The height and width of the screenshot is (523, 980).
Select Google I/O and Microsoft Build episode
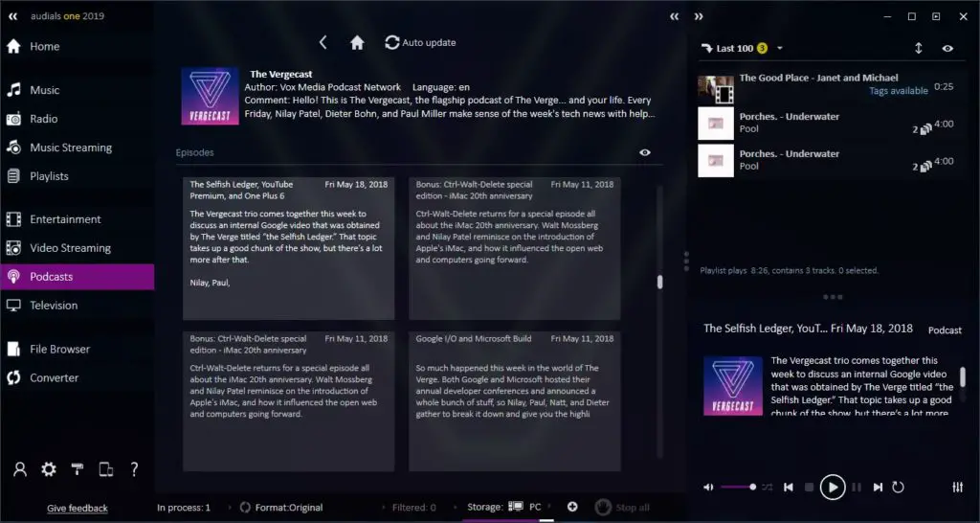[x=515, y=401]
